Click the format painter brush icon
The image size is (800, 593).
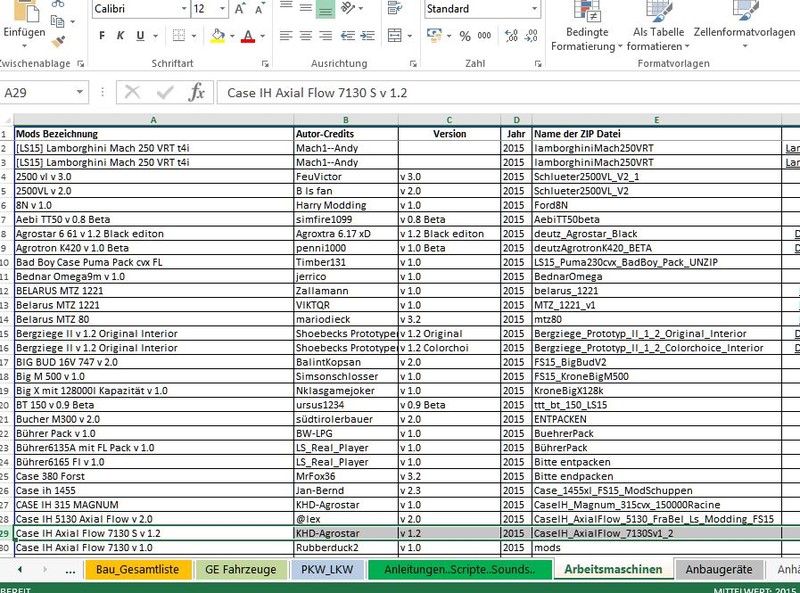[x=58, y=41]
